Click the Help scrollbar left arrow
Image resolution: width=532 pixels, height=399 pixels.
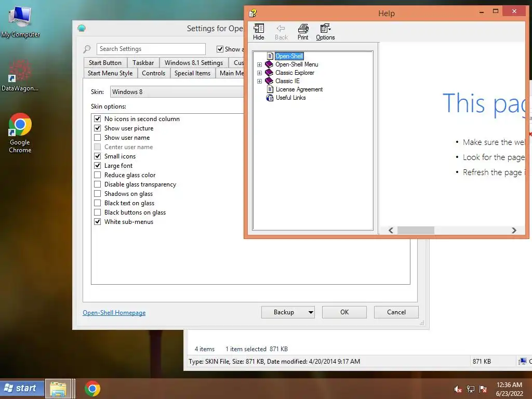pyautogui.click(x=391, y=230)
